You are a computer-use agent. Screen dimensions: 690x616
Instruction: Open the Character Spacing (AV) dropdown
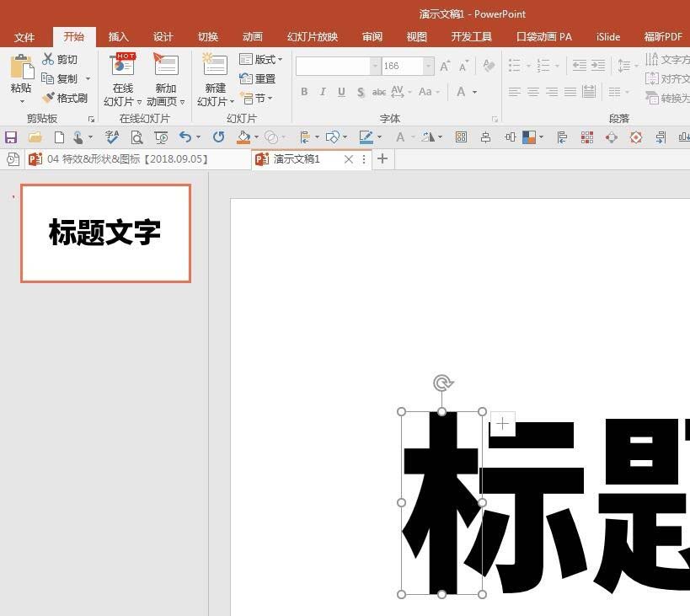(x=401, y=92)
